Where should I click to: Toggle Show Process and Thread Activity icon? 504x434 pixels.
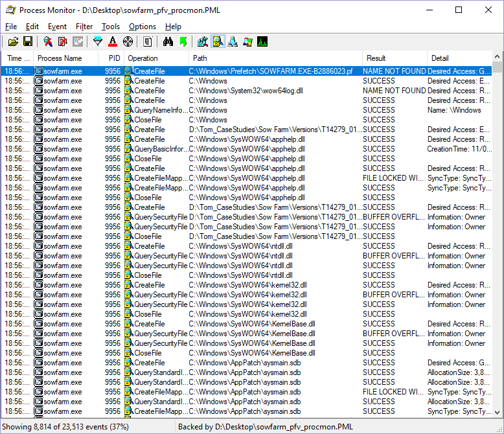coord(247,41)
